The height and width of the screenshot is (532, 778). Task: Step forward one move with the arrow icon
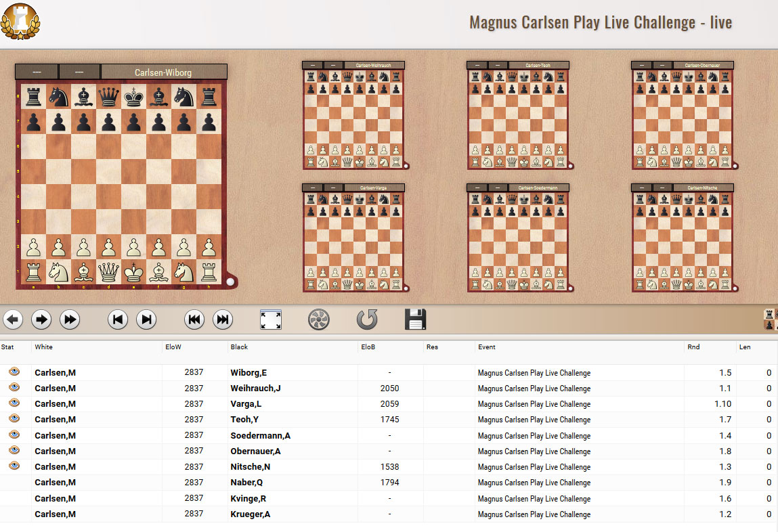point(41,319)
